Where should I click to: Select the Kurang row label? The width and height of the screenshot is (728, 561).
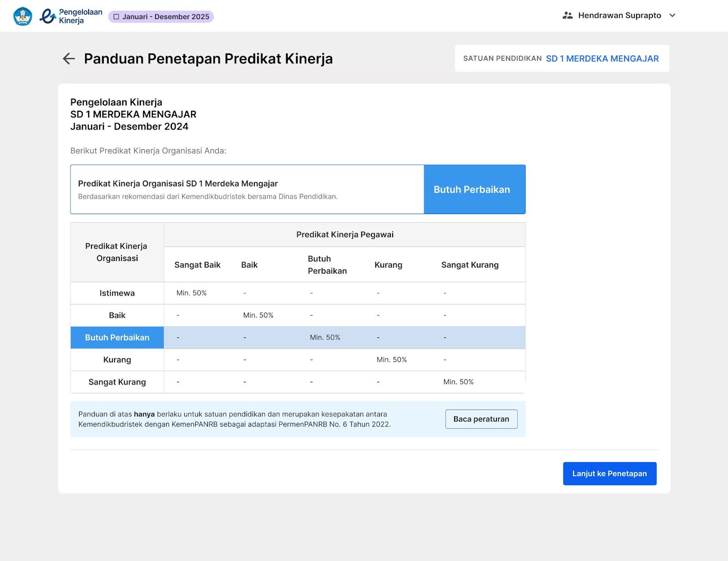(117, 360)
